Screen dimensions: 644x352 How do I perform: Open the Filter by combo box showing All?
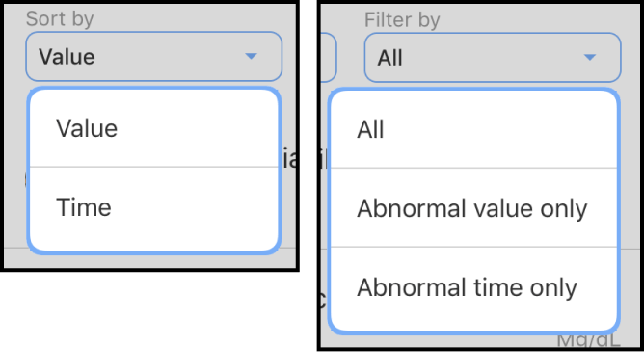pyautogui.click(x=493, y=58)
